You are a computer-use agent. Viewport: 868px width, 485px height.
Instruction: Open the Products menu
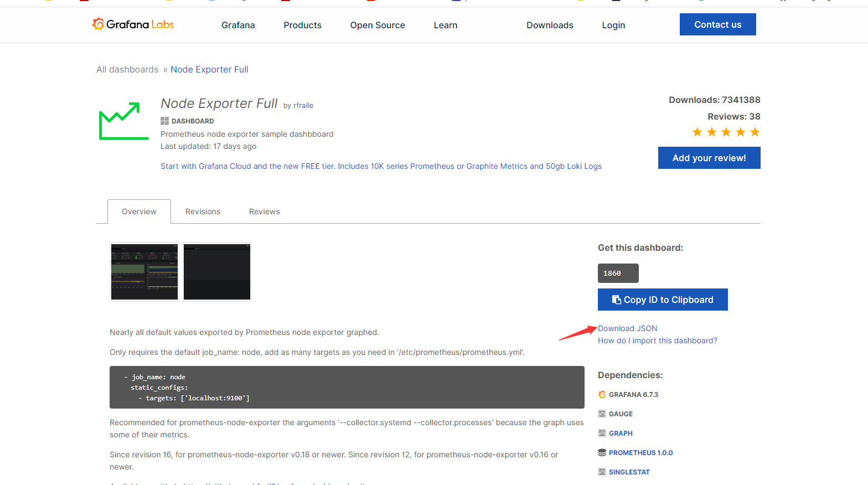tap(302, 25)
